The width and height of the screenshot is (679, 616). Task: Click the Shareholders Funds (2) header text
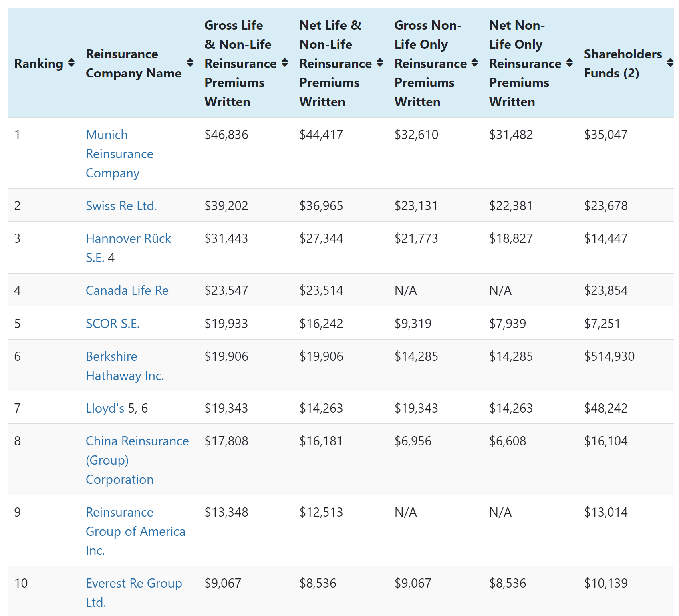(623, 64)
